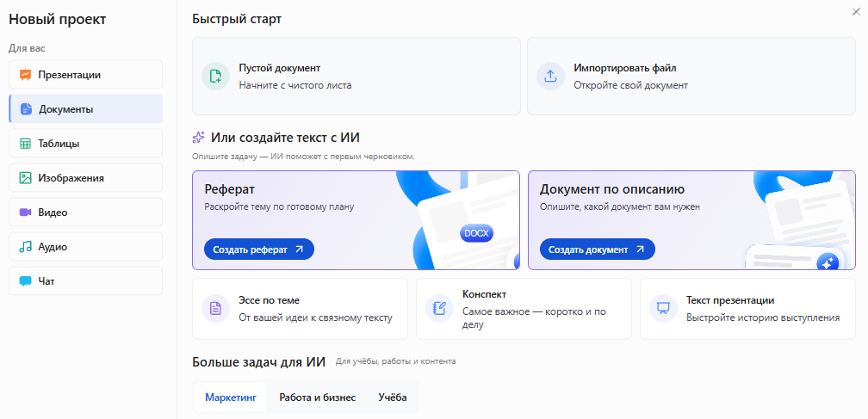This screenshot has width=868, height=419.
Task: Select the Маркетинг tab
Action: click(x=230, y=397)
